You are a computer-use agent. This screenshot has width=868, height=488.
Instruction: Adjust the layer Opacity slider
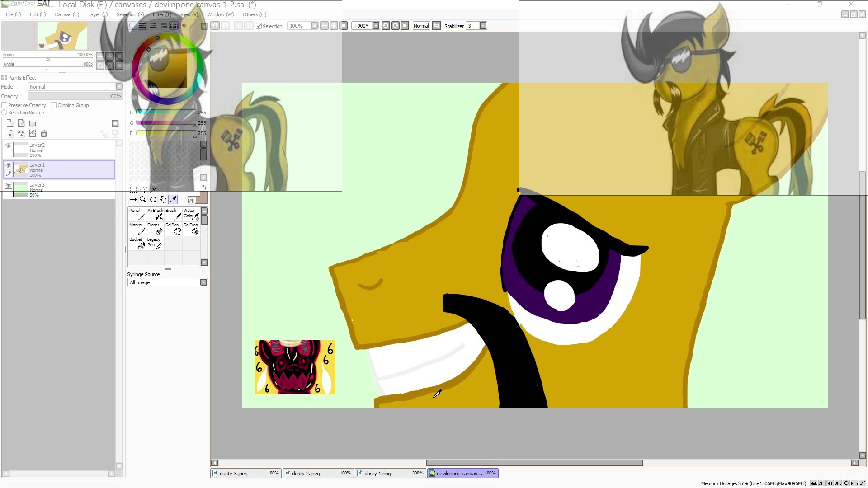(x=75, y=96)
